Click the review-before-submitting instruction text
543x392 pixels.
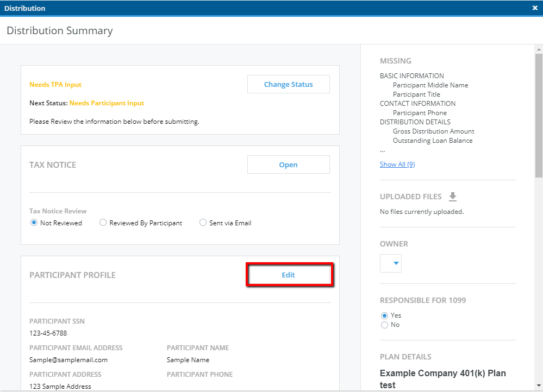pyautogui.click(x=114, y=122)
